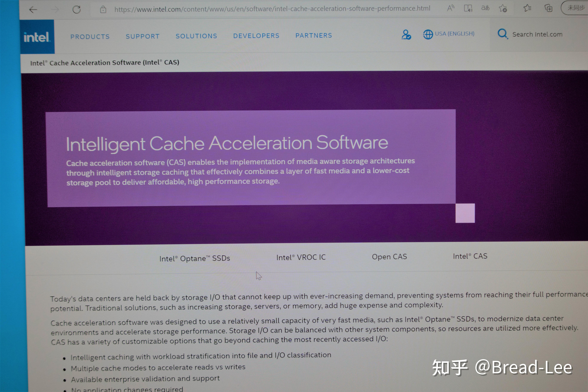The image size is (588, 392).
Task: Open the PARTNERS menu
Action: (314, 35)
